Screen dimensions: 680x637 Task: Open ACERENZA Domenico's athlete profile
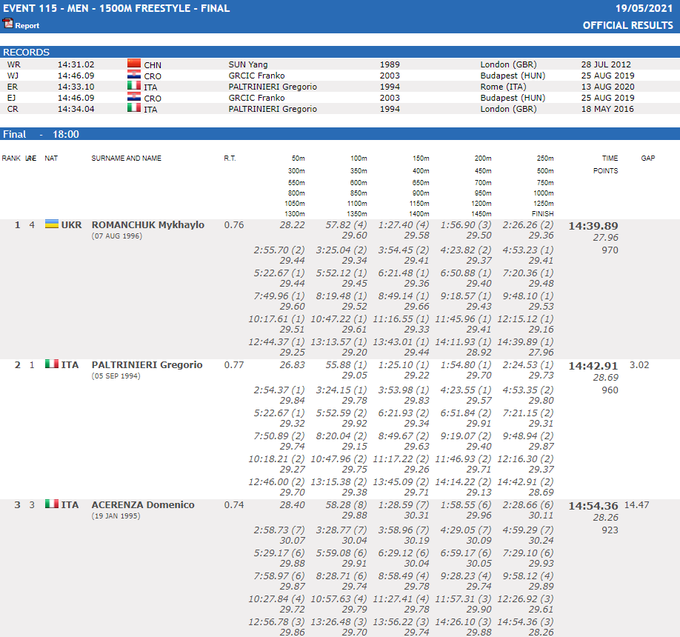(141, 505)
